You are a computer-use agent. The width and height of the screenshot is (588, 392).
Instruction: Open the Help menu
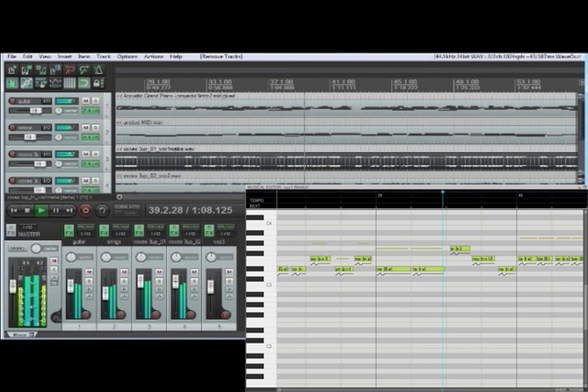(x=176, y=57)
